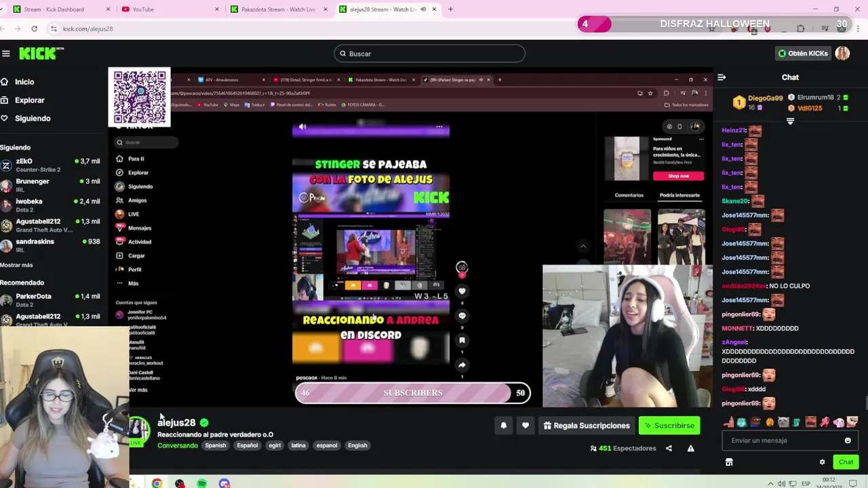This screenshot has height=488, width=868.
Task: Click Chrome's site info icon in the address bar
Action: (54, 28)
